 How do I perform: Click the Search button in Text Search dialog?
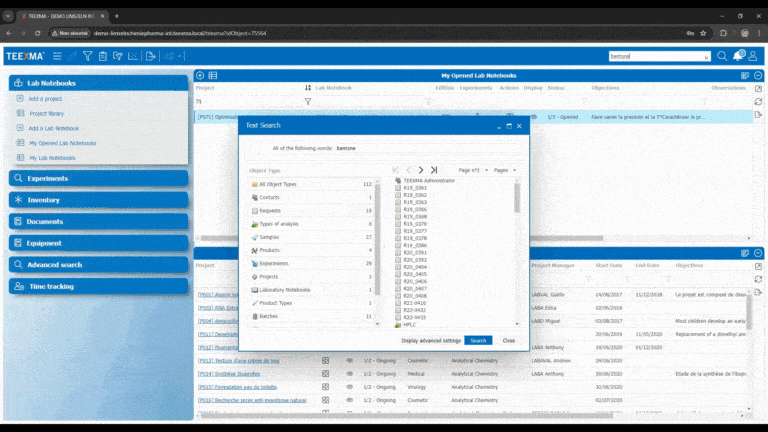pos(478,340)
